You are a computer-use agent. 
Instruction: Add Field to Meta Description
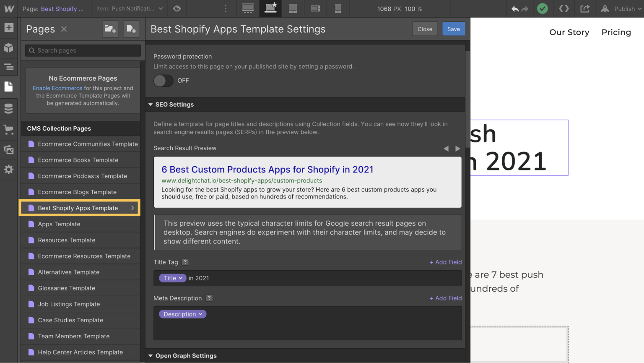(446, 298)
